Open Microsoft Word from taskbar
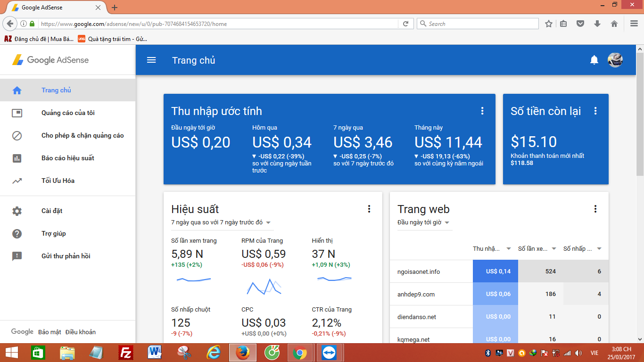644x362 pixels. pos(155,353)
